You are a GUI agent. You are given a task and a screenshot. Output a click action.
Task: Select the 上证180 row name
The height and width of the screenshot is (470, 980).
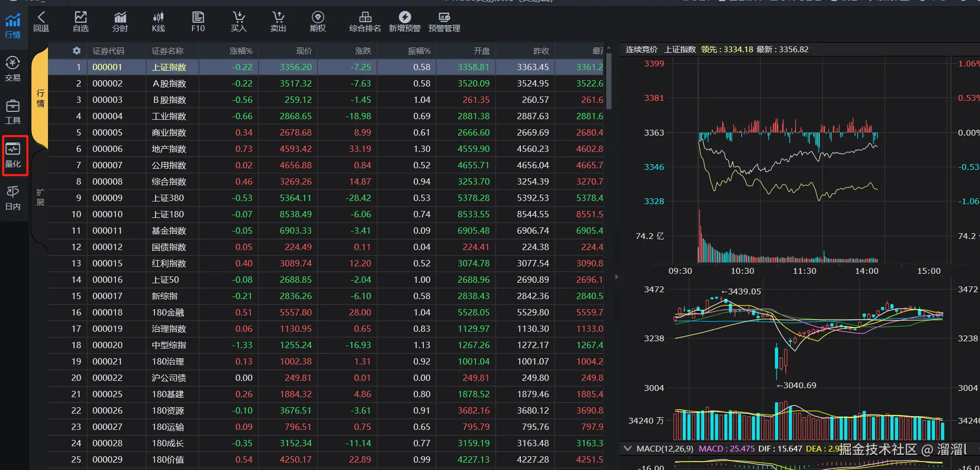[168, 214]
